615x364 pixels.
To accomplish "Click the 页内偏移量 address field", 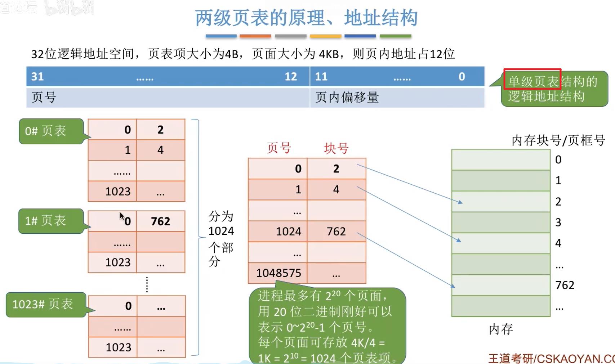I will tap(397, 97).
